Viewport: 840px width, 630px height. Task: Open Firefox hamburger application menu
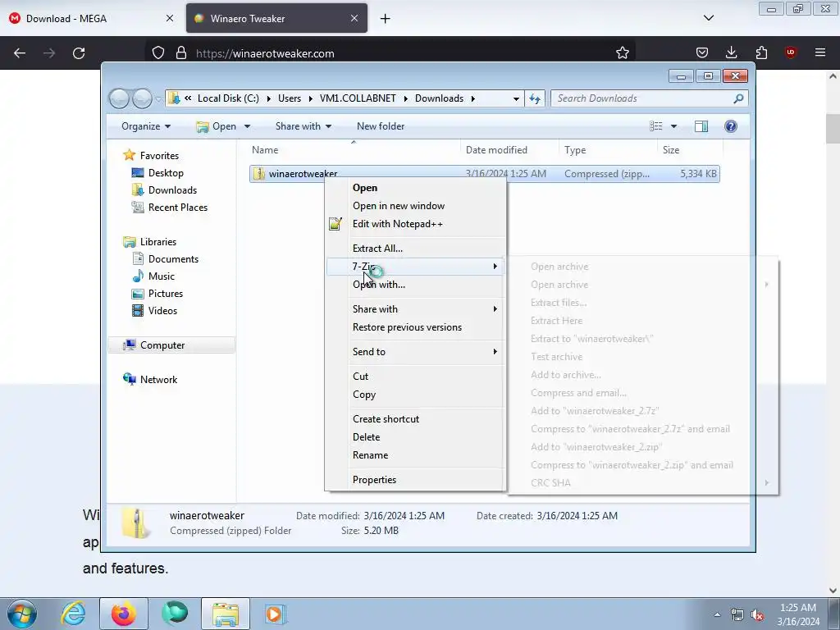point(820,52)
